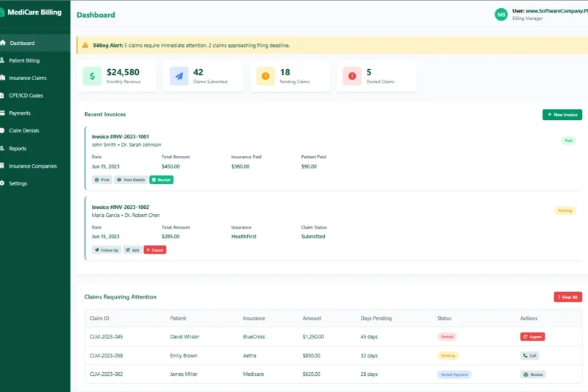Screen dimensions: 588x392
Task: Click the Days Pending column header
Action: (376, 318)
